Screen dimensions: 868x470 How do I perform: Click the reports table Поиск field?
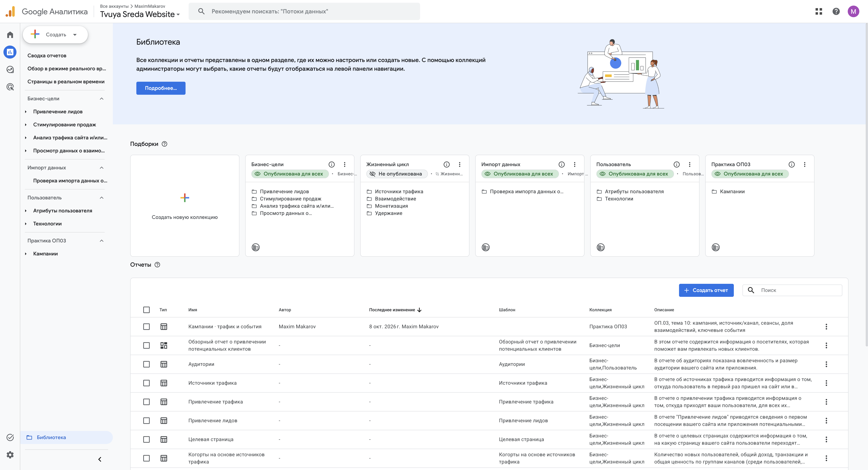coord(792,290)
